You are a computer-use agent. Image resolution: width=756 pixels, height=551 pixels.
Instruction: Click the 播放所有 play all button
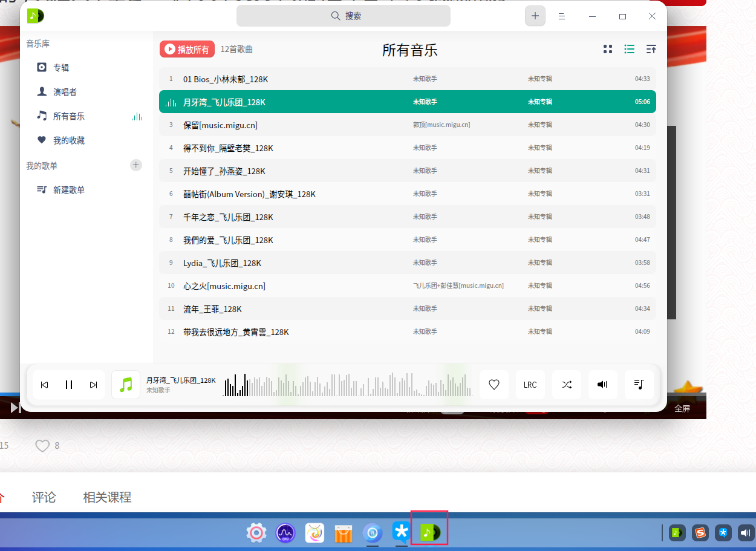pyautogui.click(x=187, y=49)
